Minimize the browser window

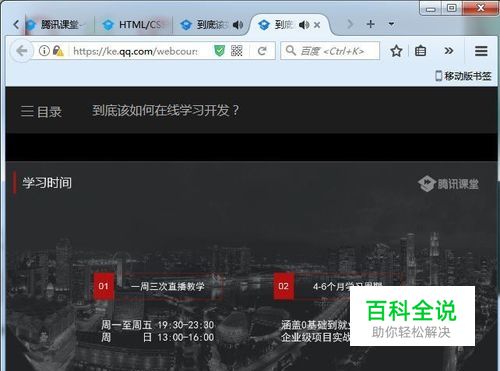click(430, 8)
